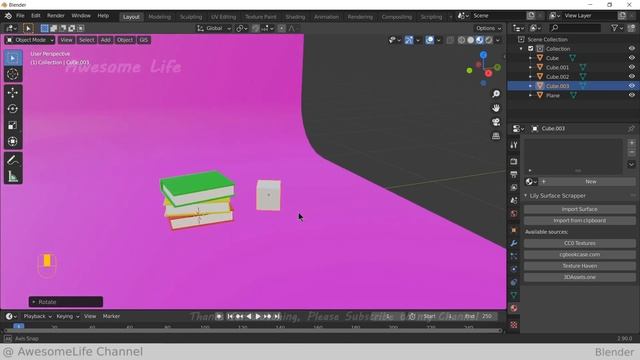This screenshot has width=640, height=360.
Task: Select the Select Box tool
Action: click(x=13, y=58)
